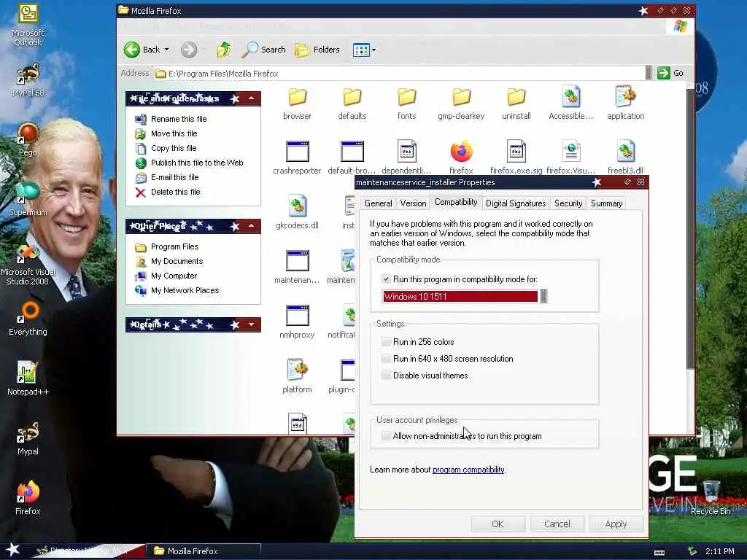
Task: Open My Documents link
Action: pyautogui.click(x=177, y=262)
